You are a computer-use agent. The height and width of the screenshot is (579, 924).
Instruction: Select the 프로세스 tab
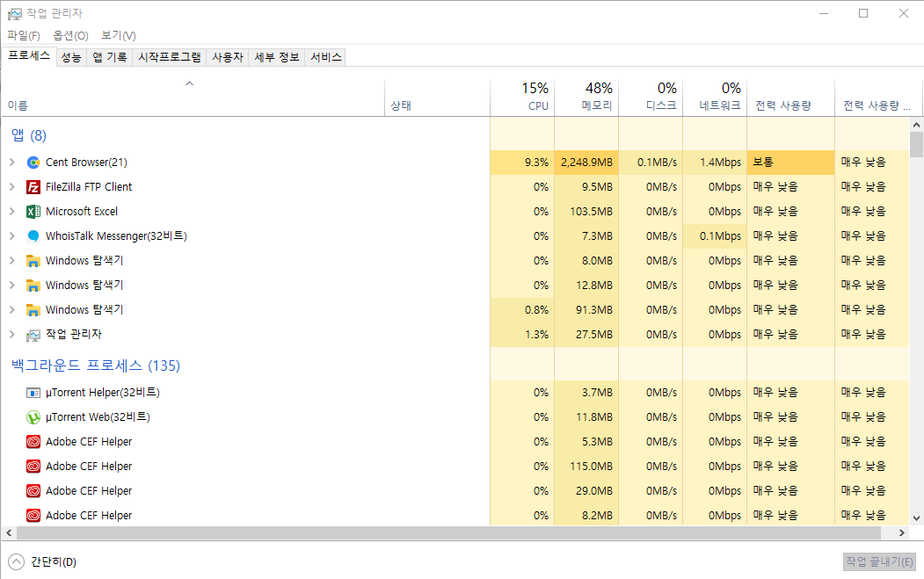pos(29,56)
